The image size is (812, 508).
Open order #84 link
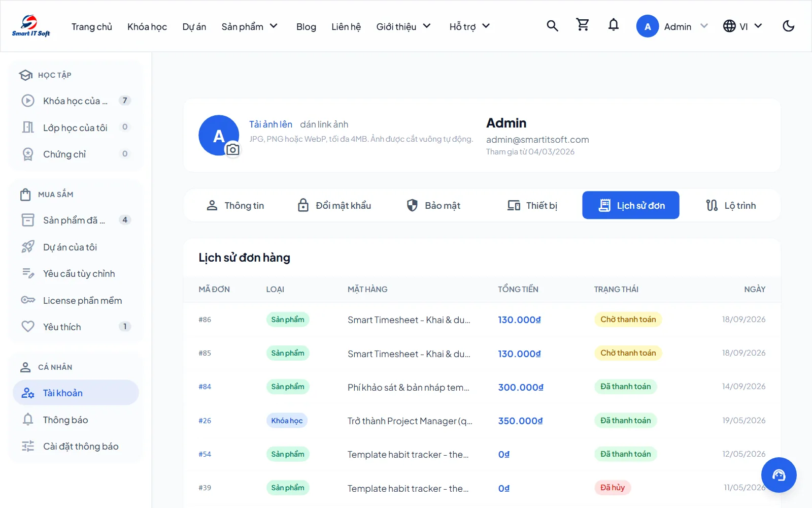tap(205, 387)
